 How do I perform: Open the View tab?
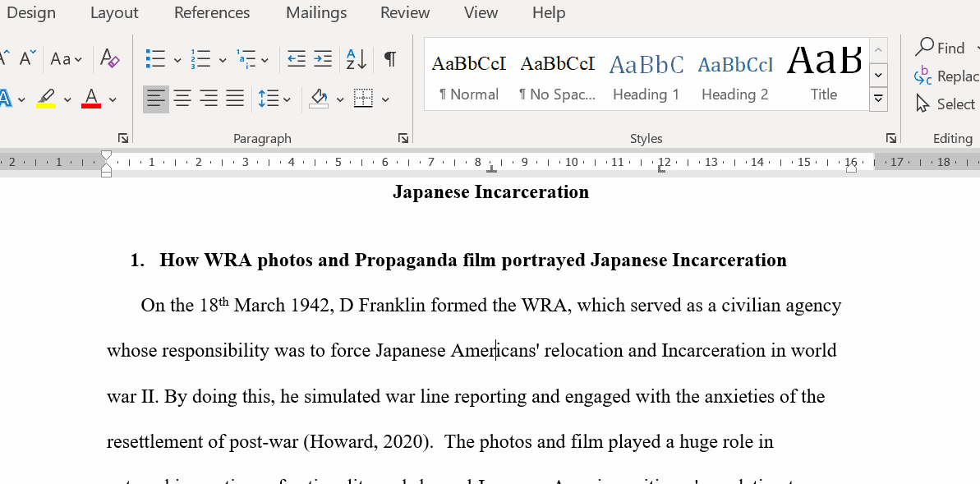(x=481, y=12)
